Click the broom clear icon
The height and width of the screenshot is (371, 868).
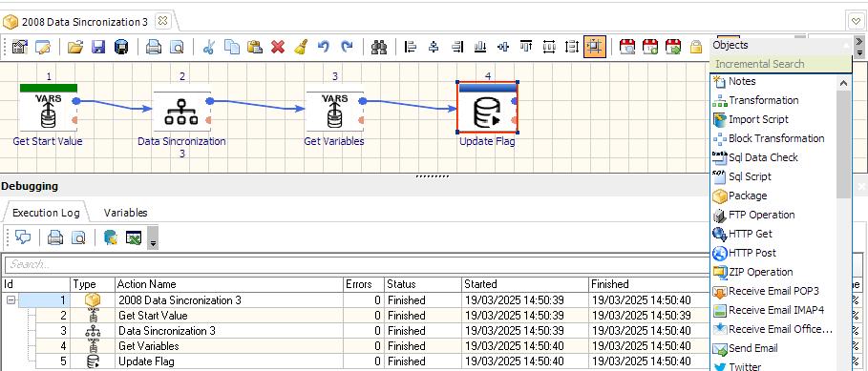[301, 47]
